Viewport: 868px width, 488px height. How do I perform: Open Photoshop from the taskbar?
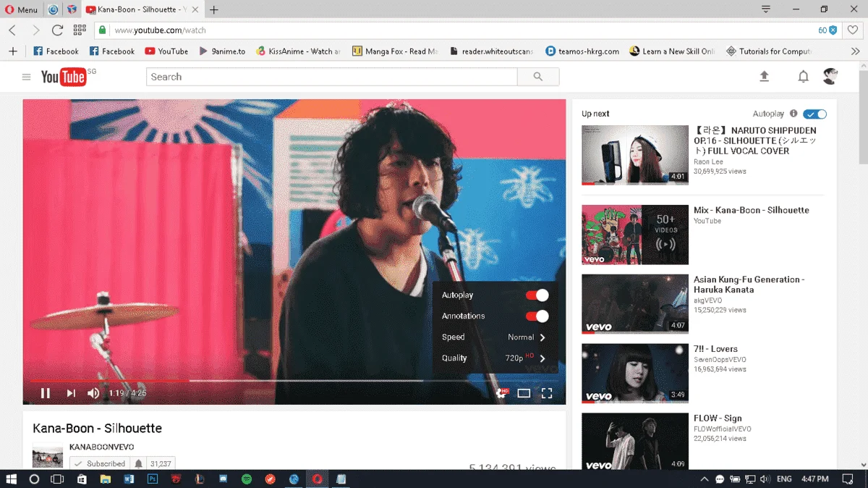[153, 479]
